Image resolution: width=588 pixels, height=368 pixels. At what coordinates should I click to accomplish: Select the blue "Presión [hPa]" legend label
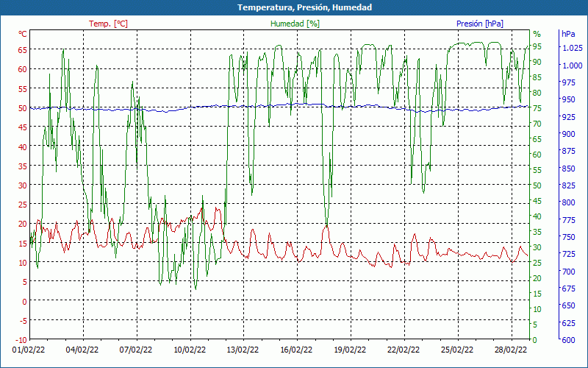pyautogui.click(x=480, y=24)
